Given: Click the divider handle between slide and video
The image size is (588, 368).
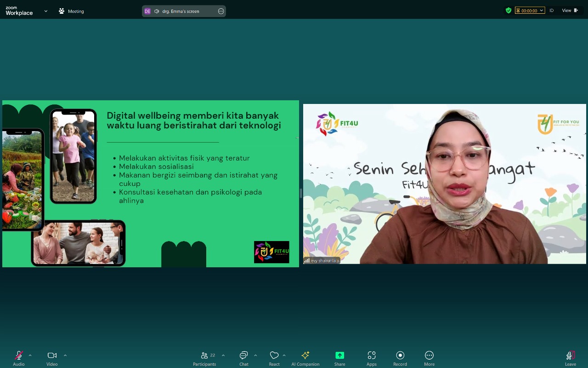Looking at the screenshot, I should [301, 193].
